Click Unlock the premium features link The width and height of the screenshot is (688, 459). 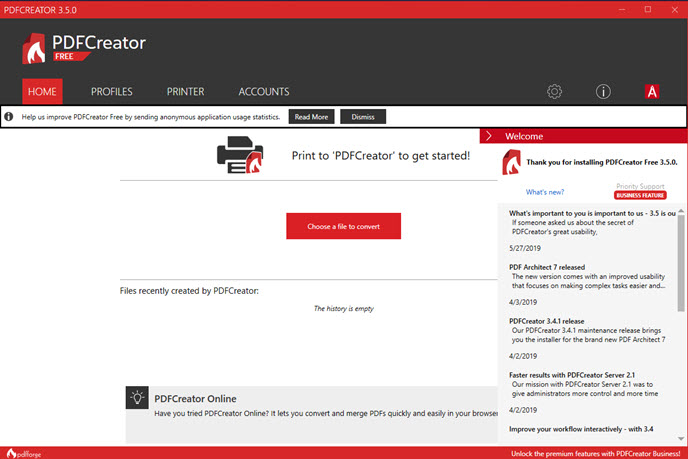click(595, 453)
